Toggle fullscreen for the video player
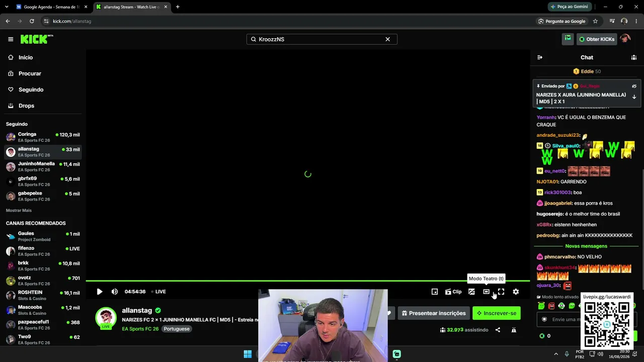The image size is (644, 362). point(501,292)
